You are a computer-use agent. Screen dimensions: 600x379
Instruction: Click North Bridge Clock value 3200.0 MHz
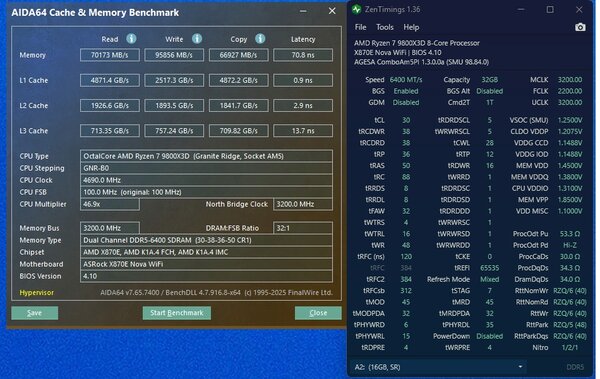click(x=303, y=204)
